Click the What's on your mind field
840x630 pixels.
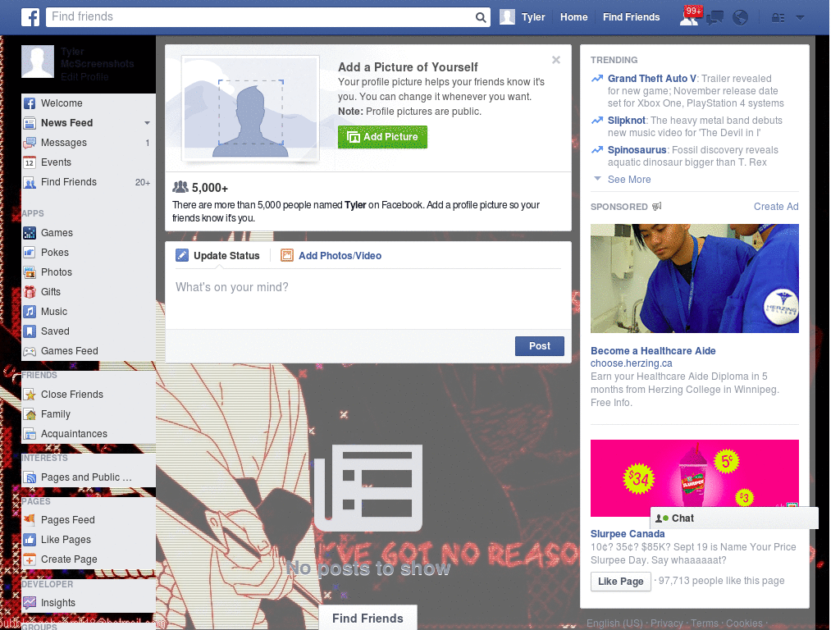pos(368,300)
